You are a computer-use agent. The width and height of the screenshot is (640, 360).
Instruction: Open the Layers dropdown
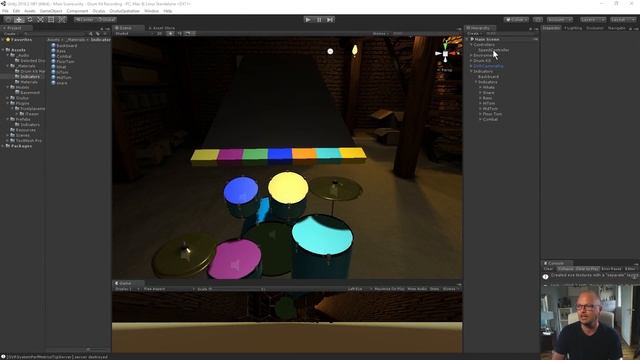pyautogui.click(x=593, y=20)
